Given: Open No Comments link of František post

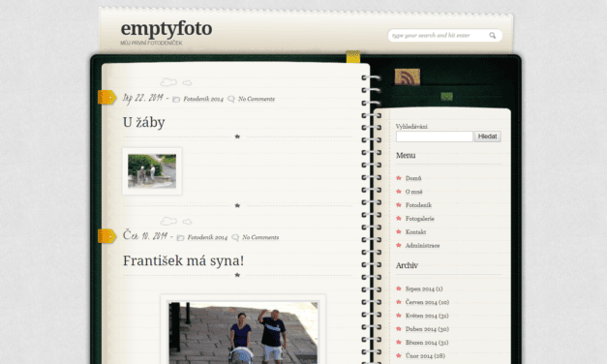Looking at the screenshot, I should (260, 237).
